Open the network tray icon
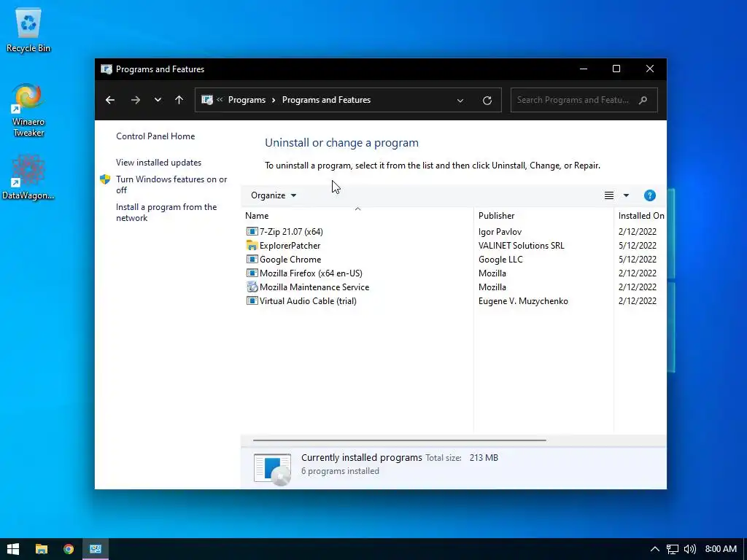 (x=672, y=549)
